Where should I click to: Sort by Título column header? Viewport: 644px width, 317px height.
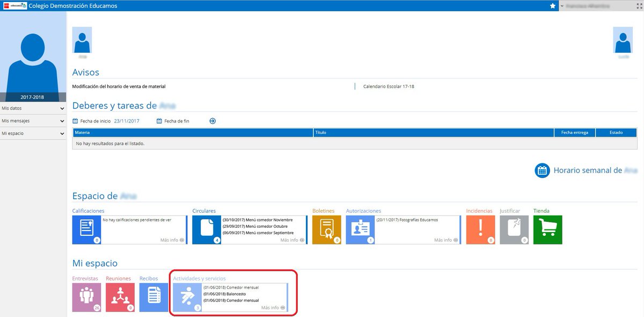pyautogui.click(x=434, y=132)
